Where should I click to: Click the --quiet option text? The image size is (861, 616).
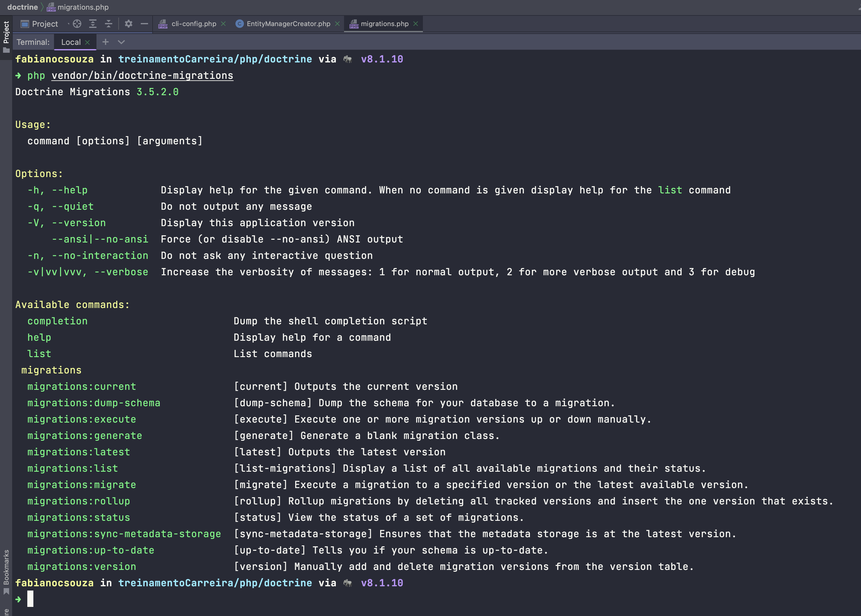tap(73, 206)
